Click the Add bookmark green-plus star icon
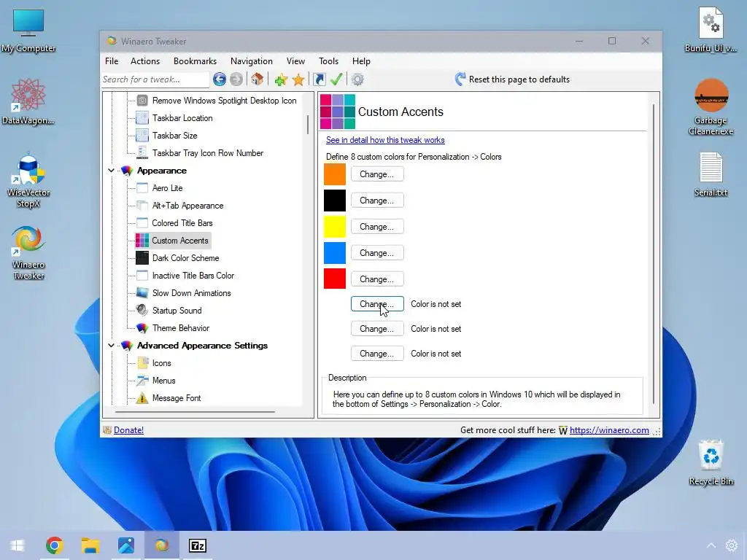The width and height of the screenshot is (747, 560). [x=281, y=79]
